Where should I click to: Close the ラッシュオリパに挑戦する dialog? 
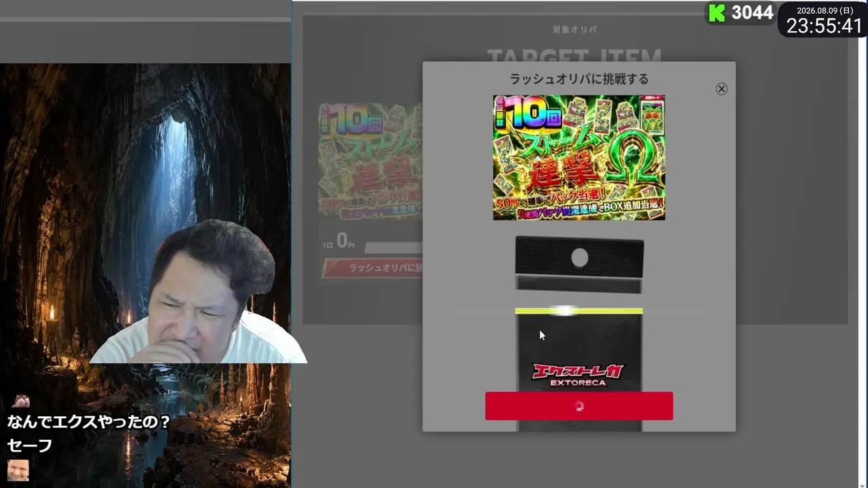pos(722,89)
